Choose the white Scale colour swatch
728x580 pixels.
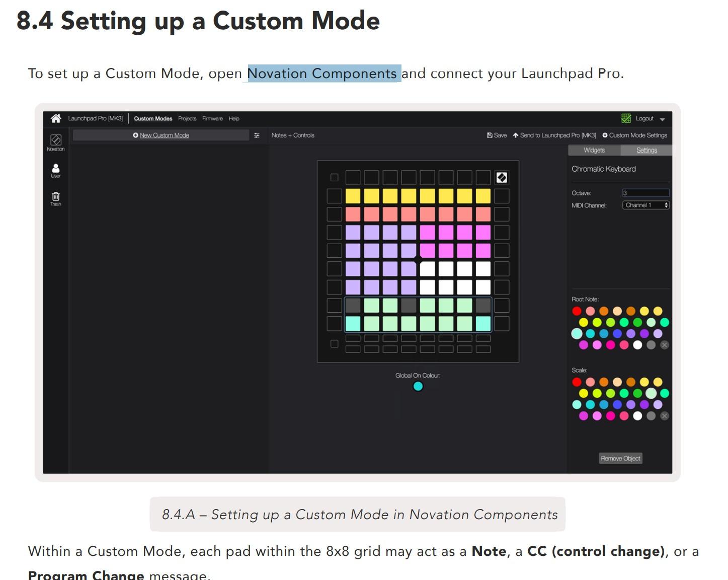point(637,416)
